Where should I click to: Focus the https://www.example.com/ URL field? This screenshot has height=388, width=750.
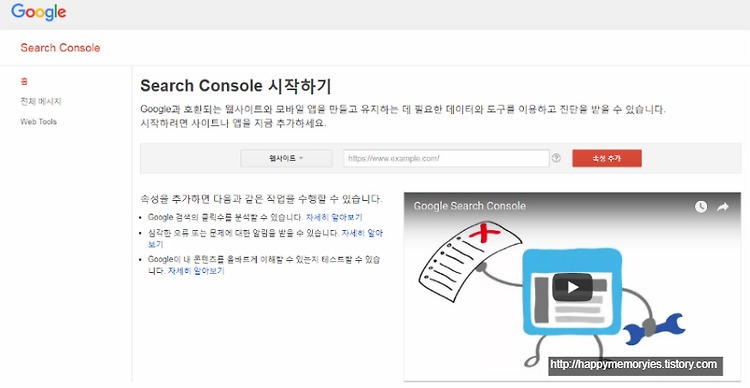(x=446, y=158)
